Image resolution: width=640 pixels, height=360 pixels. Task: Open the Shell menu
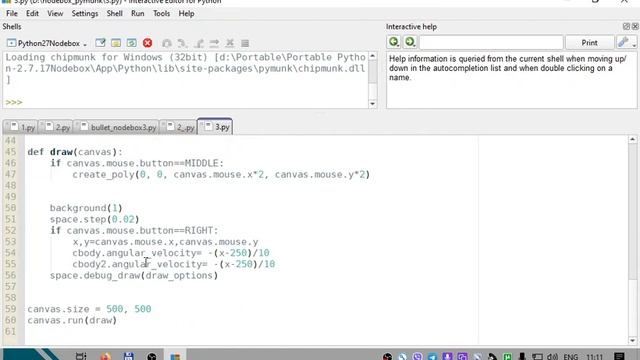(115, 13)
